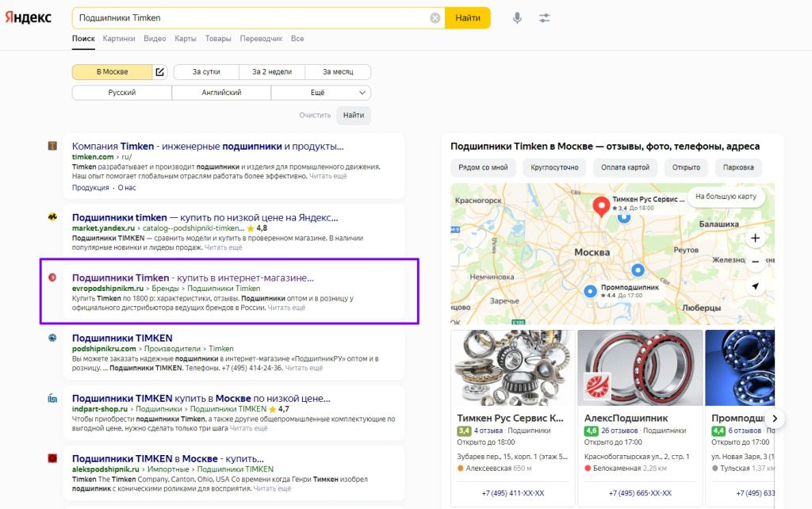Click the Yandex logo
812x509 pixels.
pyautogui.click(x=29, y=17)
